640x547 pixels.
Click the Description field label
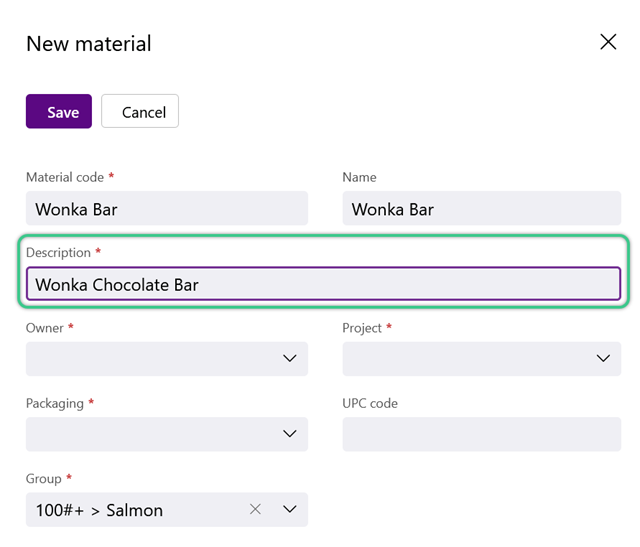[58, 253]
